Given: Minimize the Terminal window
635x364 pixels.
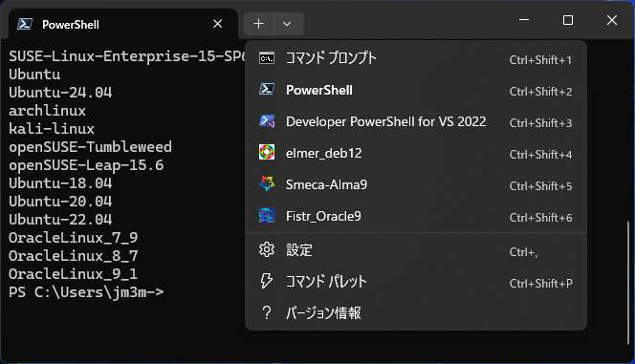Looking at the screenshot, I should [x=524, y=20].
